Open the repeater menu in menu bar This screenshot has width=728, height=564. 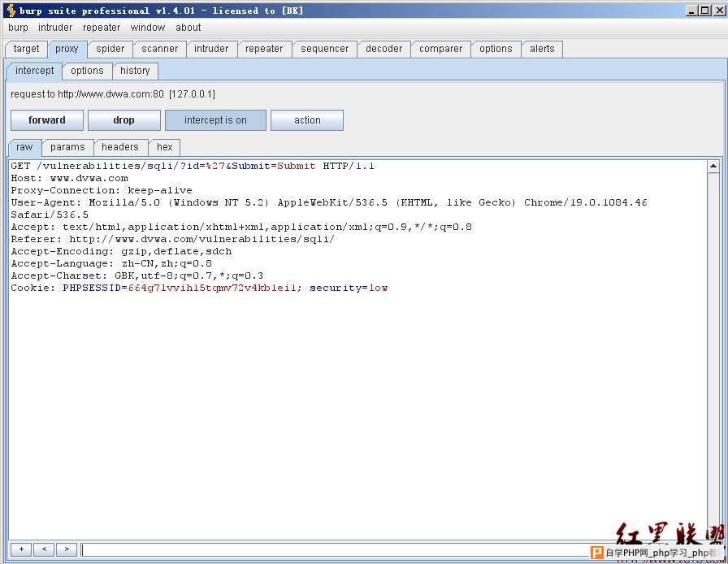(102, 28)
